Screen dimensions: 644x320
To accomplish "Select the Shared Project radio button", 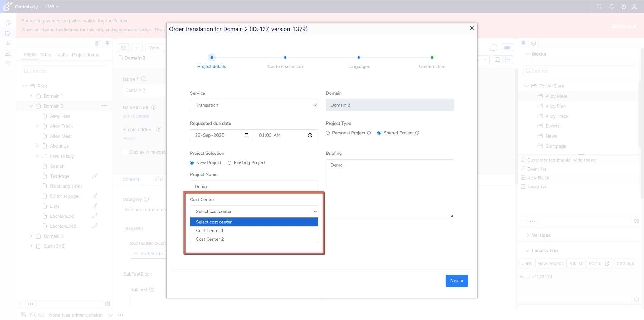I will click(x=379, y=133).
